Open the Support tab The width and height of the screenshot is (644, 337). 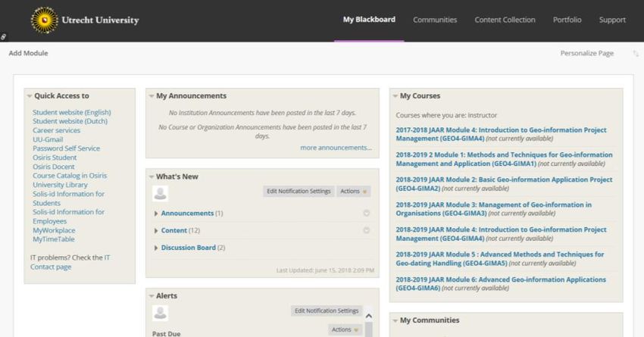[x=612, y=20]
